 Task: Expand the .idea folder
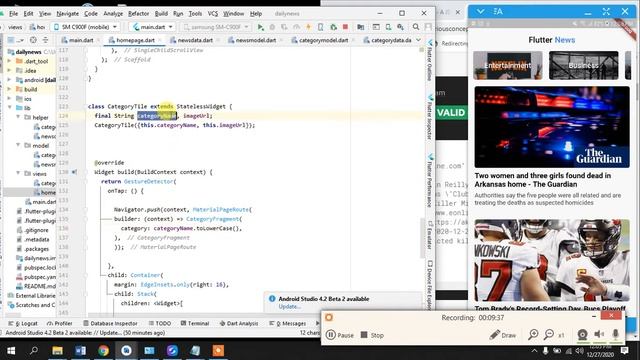(x=9, y=71)
